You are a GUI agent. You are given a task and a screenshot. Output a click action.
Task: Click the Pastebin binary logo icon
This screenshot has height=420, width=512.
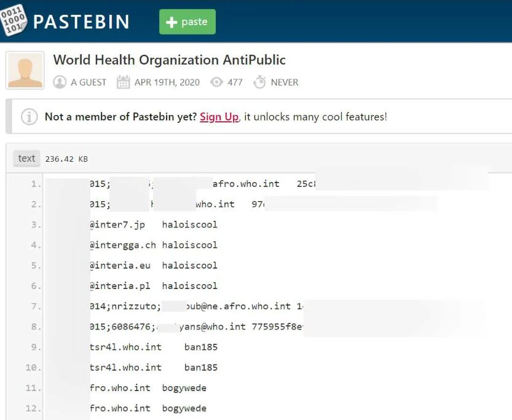[x=14, y=20]
